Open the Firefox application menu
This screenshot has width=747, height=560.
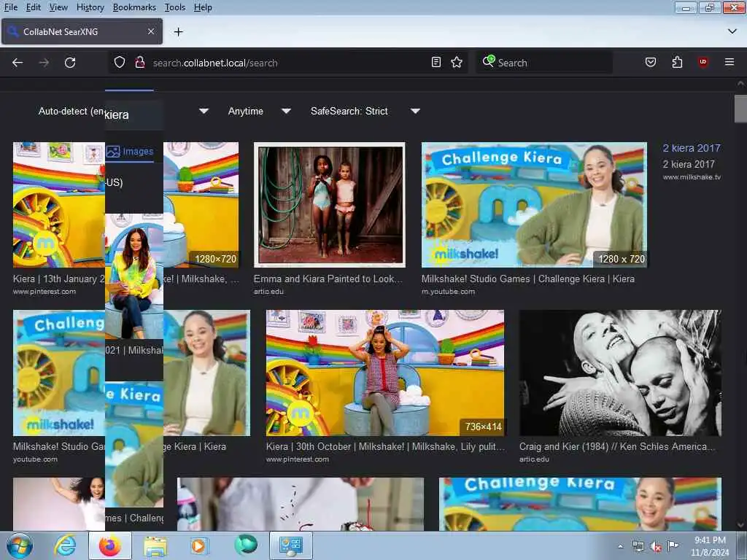click(x=729, y=62)
